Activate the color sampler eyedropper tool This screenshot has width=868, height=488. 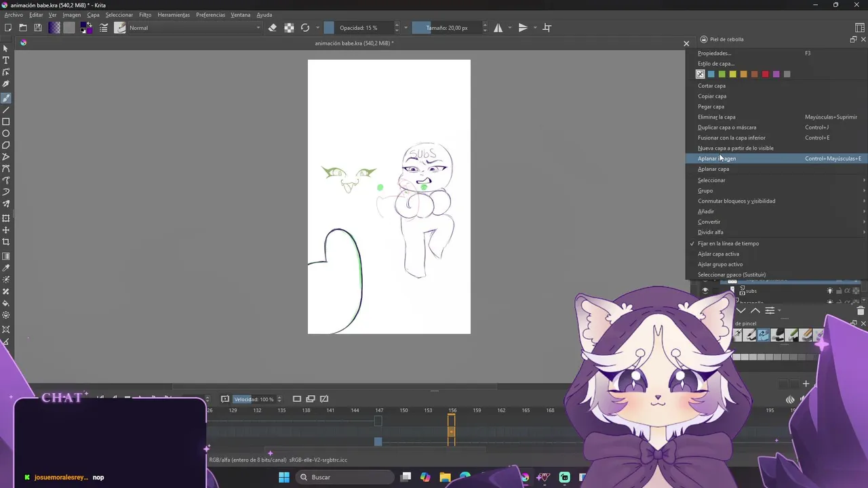6,268
